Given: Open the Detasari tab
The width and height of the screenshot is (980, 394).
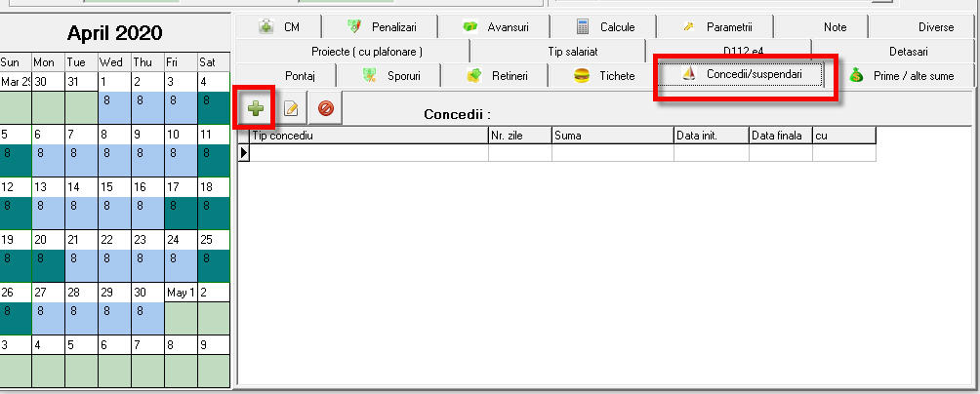Looking at the screenshot, I should [x=908, y=51].
